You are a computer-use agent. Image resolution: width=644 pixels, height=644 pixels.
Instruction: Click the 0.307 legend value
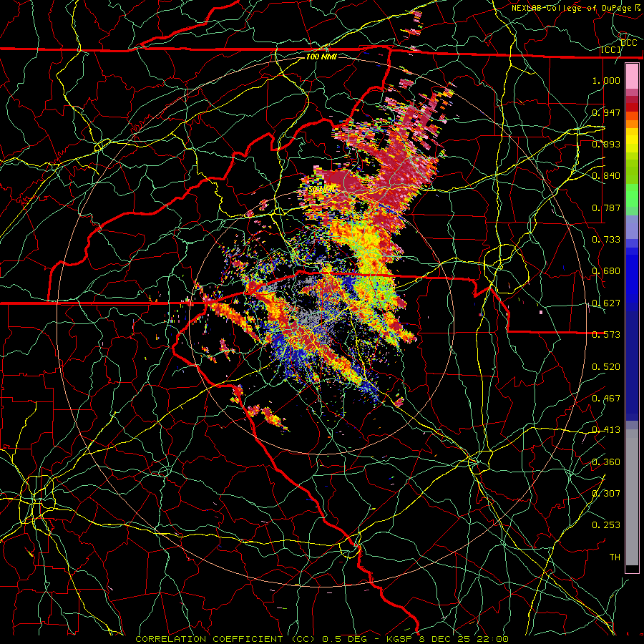(606, 493)
